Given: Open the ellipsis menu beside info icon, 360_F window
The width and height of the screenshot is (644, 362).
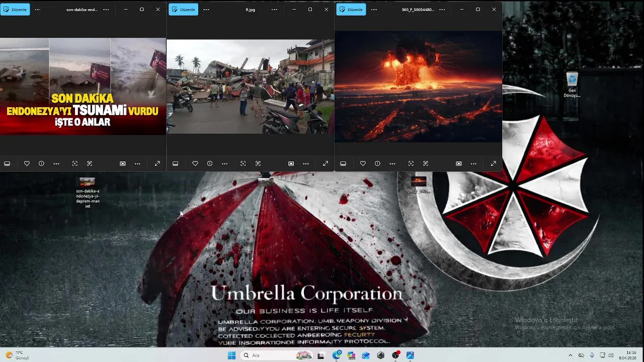Looking at the screenshot, I should tap(392, 163).
